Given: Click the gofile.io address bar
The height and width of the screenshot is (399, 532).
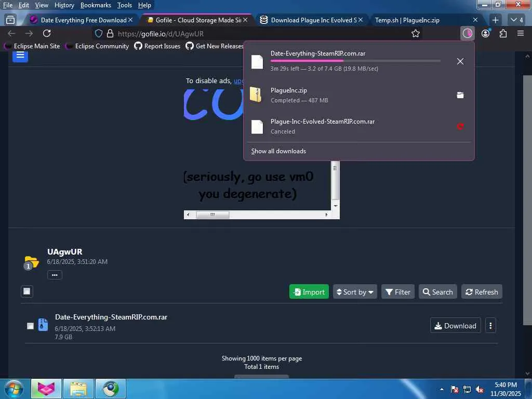Looking at the screenshot, I should (258, 34).
